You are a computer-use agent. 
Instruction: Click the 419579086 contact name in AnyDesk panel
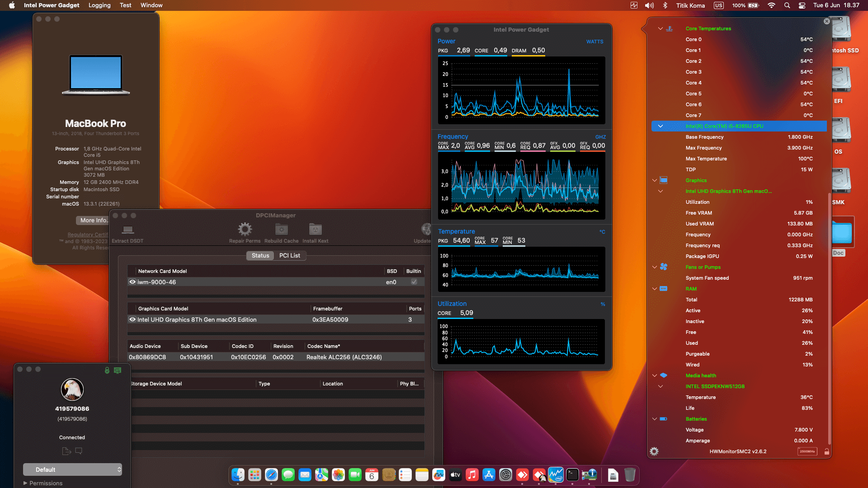pos(72,408)
